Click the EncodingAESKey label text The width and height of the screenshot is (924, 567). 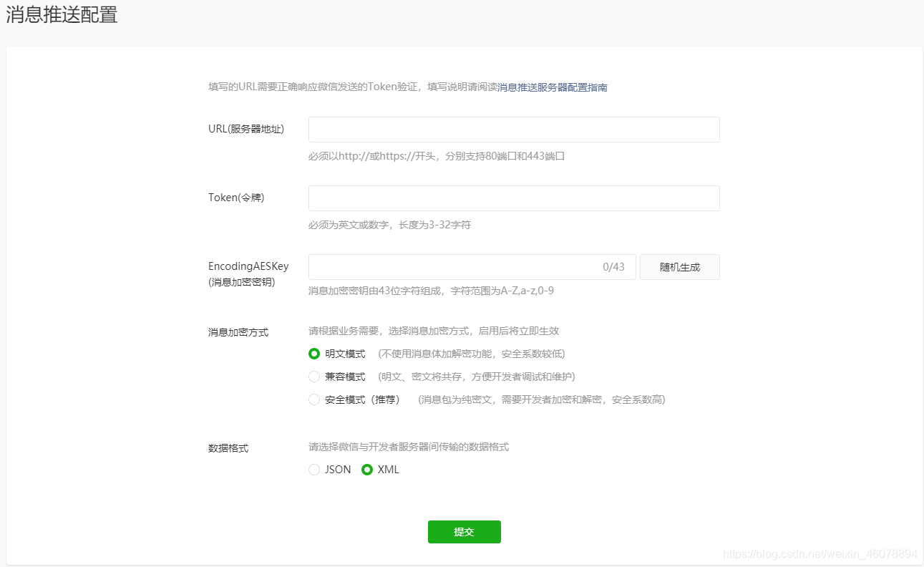pyautogui.click(x=248, y=266)
